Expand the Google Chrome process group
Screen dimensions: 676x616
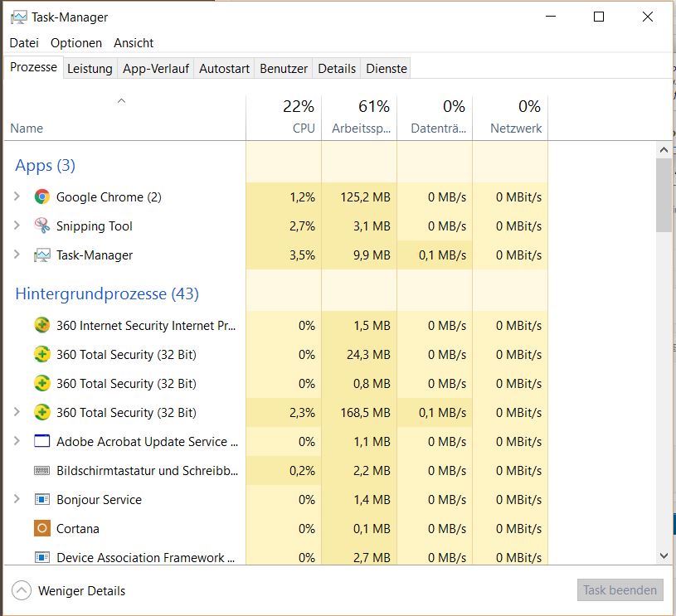click(17, 197)
